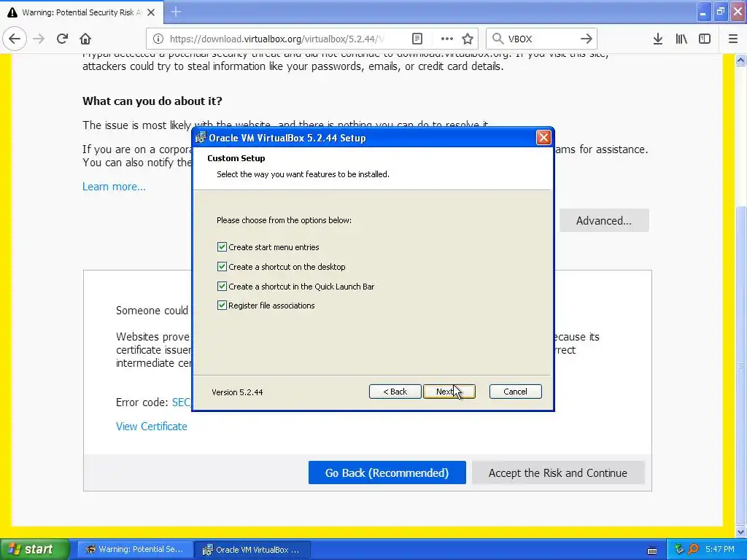
Task: Click the 5:47 PM clock
Action: click(x=720, y=549)
